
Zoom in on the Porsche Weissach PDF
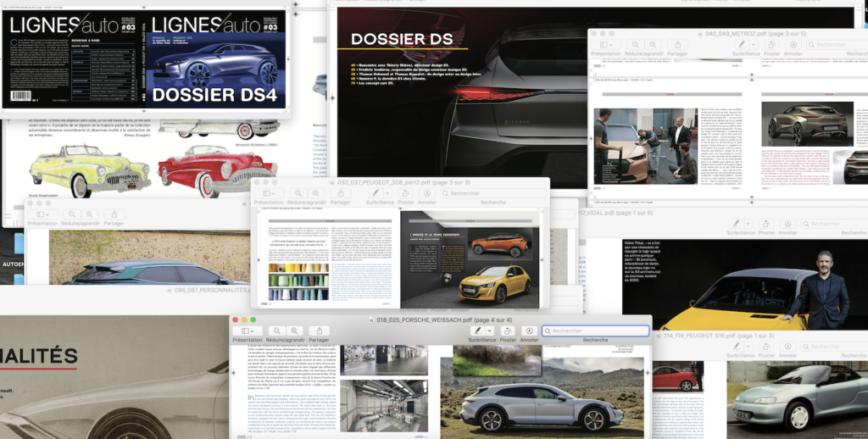click(294, 331)
